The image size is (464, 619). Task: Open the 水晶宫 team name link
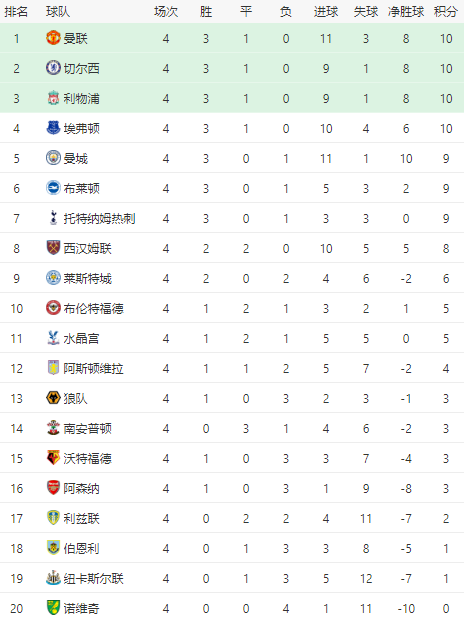(81, 339)
